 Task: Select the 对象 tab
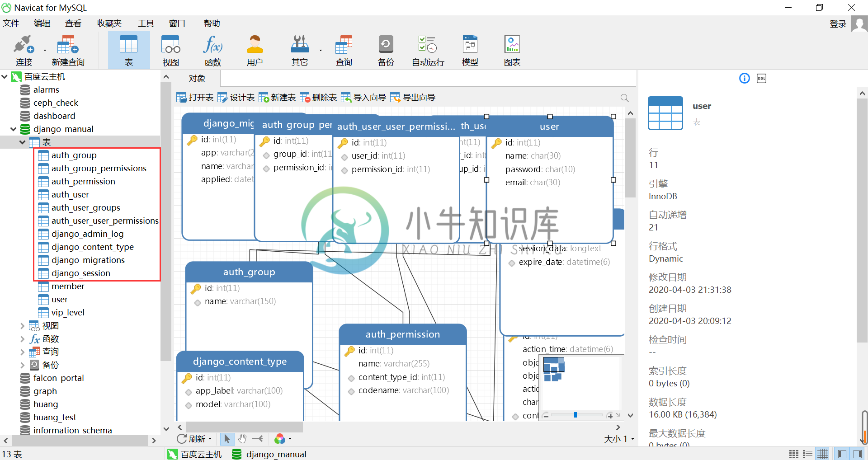(x=197, y=79)
